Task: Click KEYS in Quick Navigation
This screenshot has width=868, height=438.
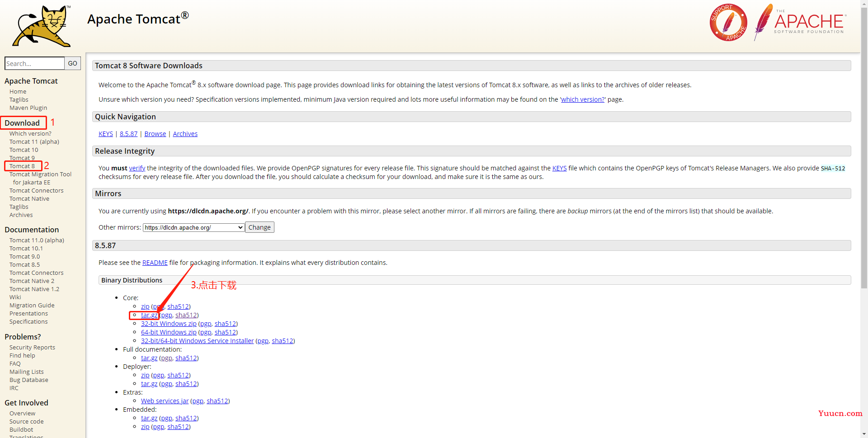Action: pyautogui.click(x=106, y=134)
